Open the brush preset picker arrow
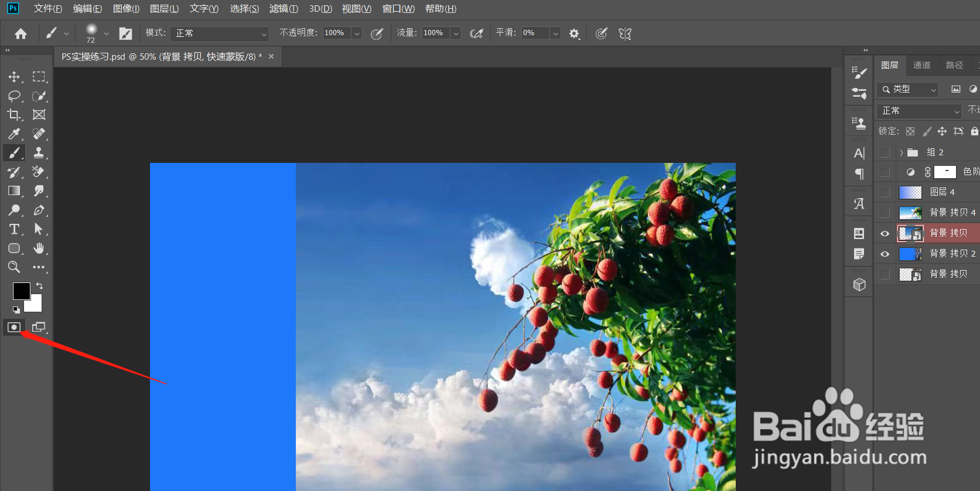980x491 pixels. (106, 34)
